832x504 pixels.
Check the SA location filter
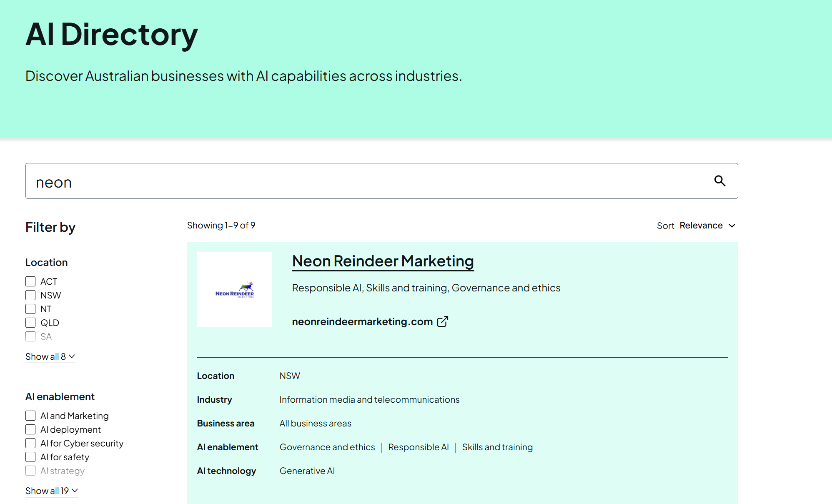pos(30,336)
